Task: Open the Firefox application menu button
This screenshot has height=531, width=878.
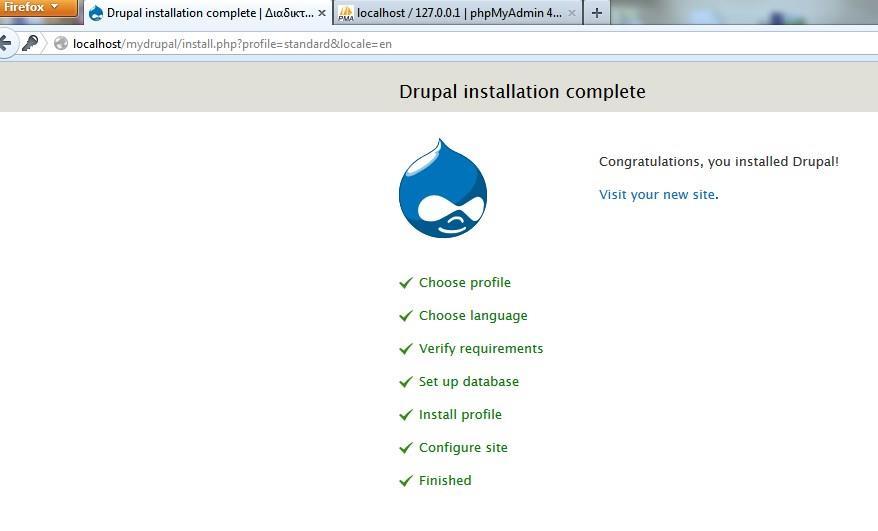Action: click(x=38, y=7)
